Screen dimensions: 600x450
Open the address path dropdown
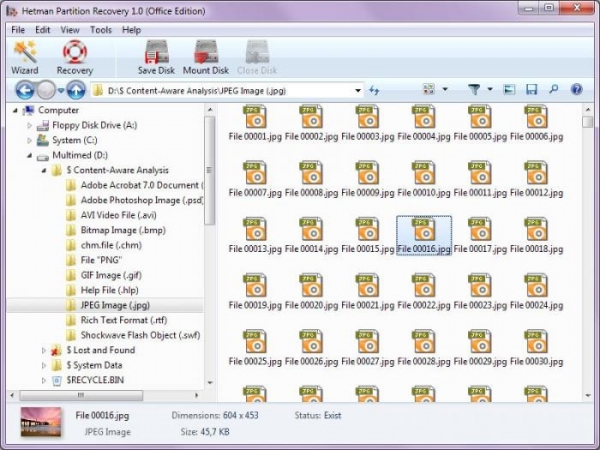click(x=357, y=90)
